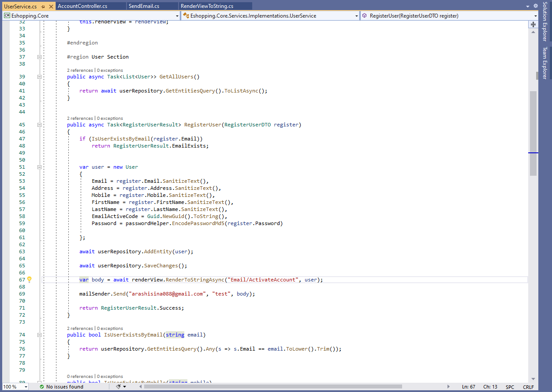
Task: Open the Solution Explorer side tab
Action: tap(545, 21)
